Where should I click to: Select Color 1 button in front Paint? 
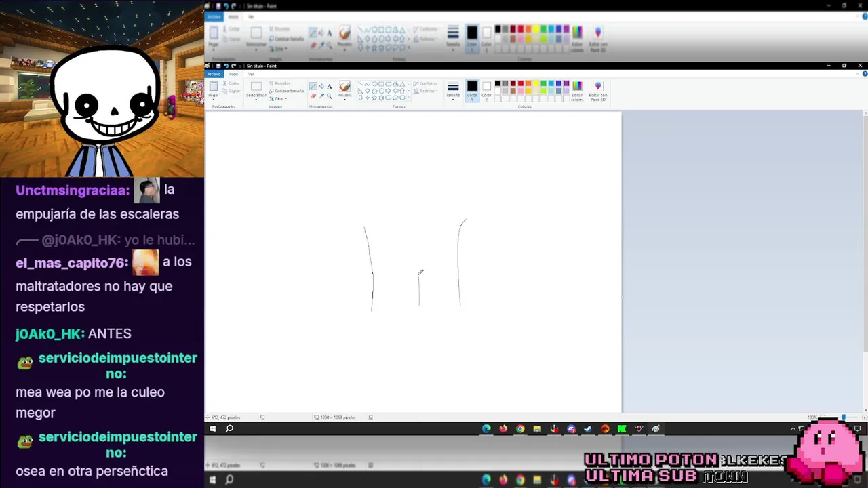[472, 91]
